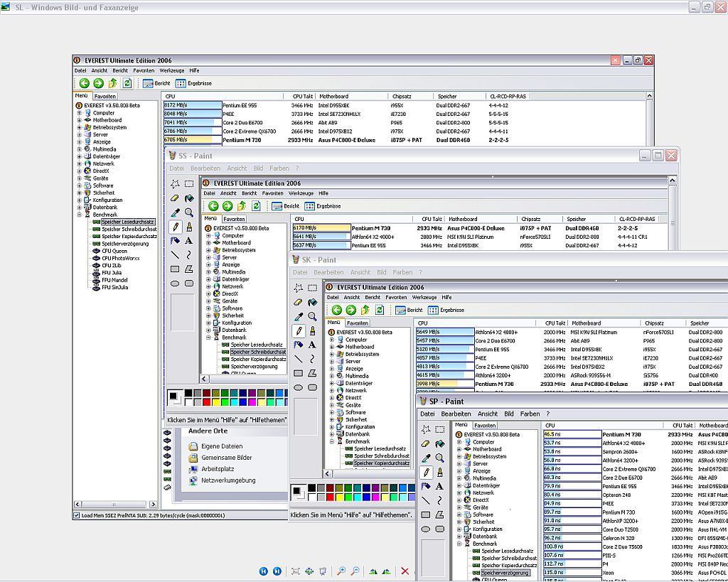Start slideshow from the viewer toolbar

coord(323,571)
